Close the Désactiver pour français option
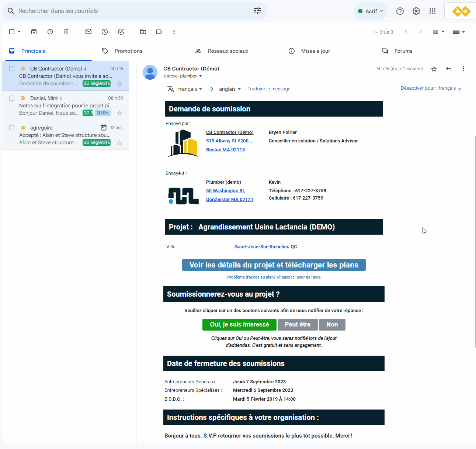The width and height of the screenshot is (476, 449). [x=459, y=89]
